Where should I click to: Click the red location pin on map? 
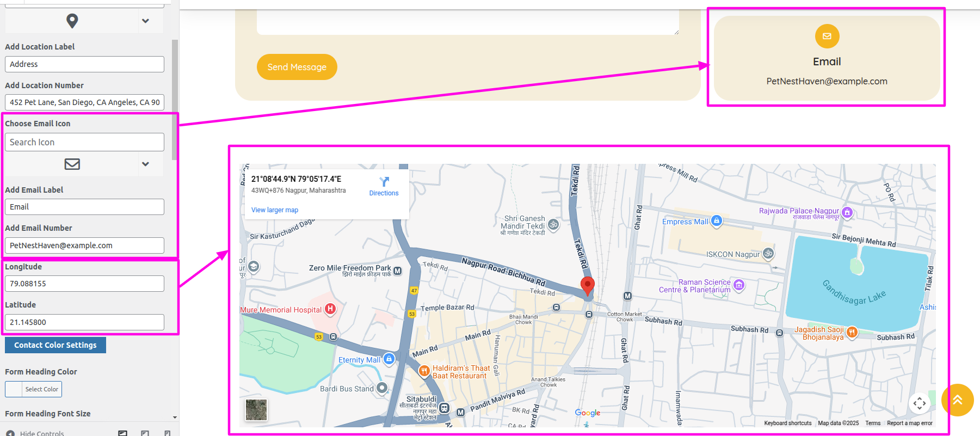(x=587, y=285)
